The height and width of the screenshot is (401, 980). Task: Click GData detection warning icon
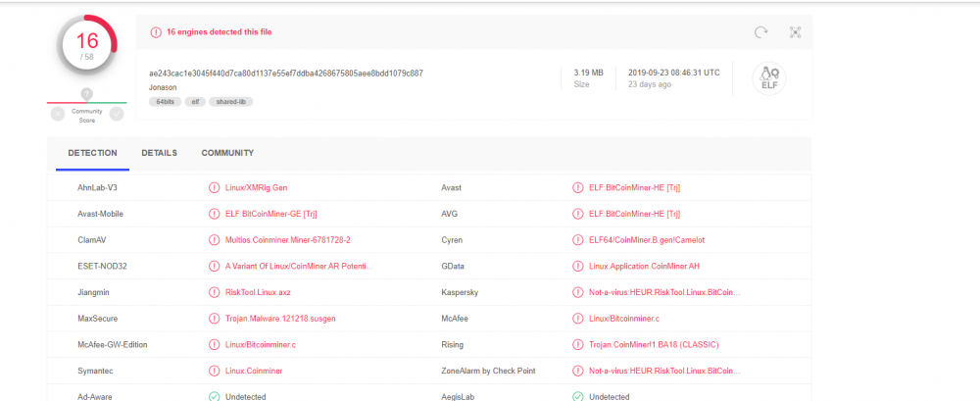pos(577,267)
